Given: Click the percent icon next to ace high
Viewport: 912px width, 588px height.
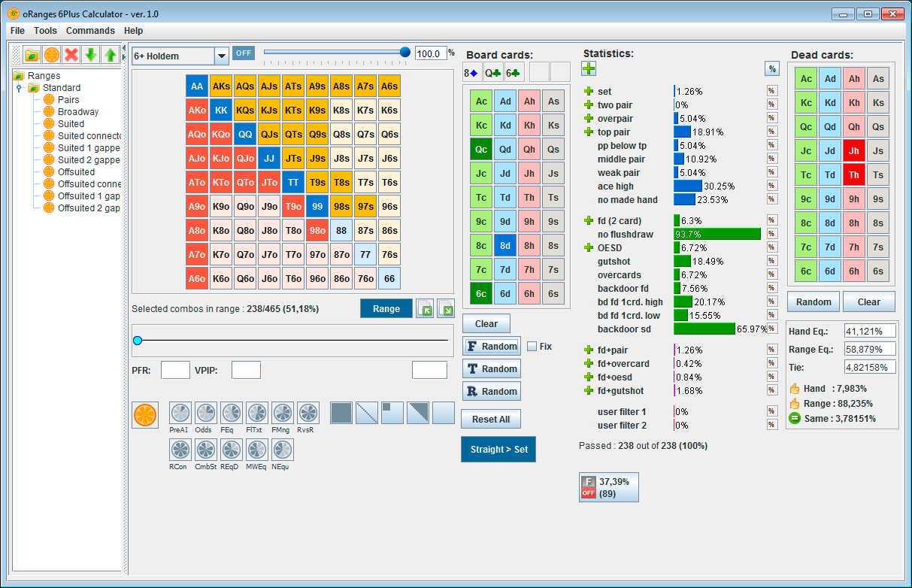Looking at the screenshot, I should click(771, 186).
